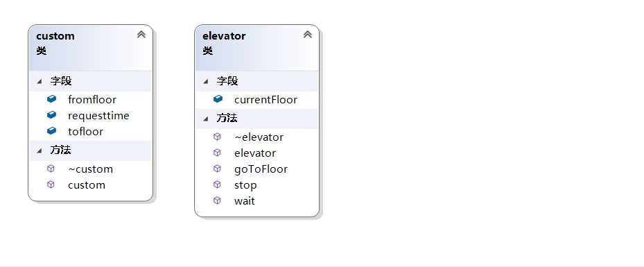Click the tofloor field icon
The width and height of the screenshot is (644, 267).
[51, 131]
